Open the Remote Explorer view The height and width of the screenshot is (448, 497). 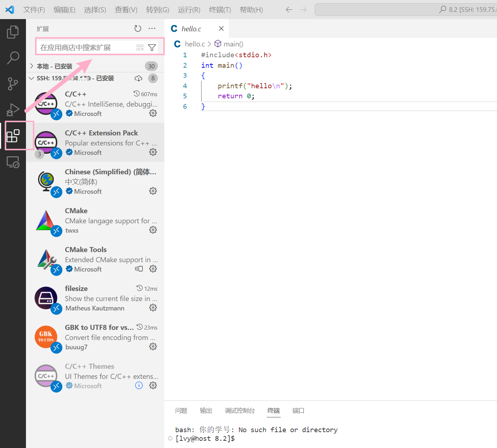point(13,162)
